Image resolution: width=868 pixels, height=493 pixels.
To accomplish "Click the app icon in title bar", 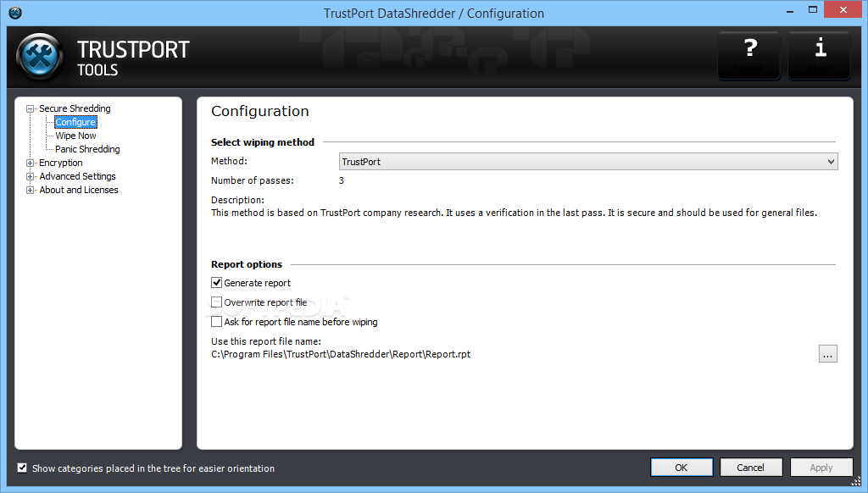I will (15, 12).
